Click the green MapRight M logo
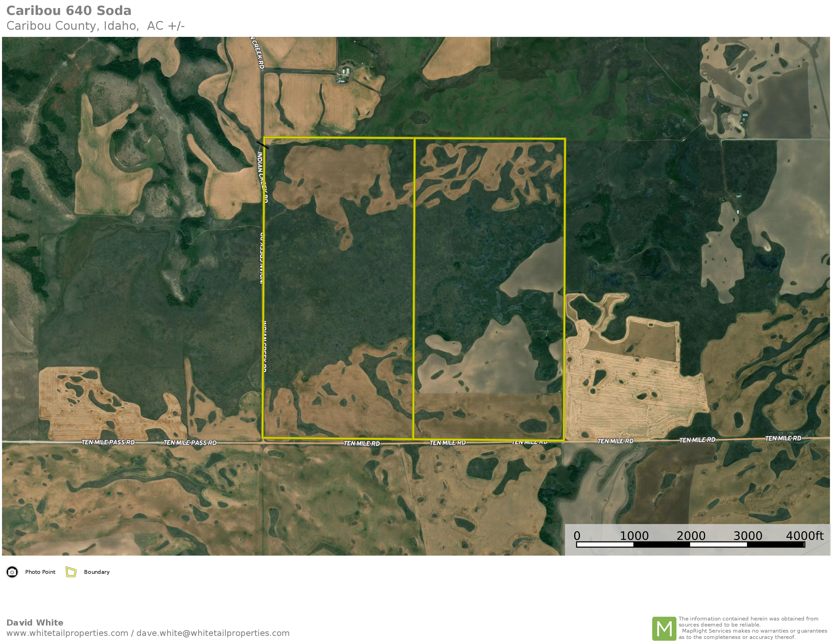833x644 pixels. point(664,628)
